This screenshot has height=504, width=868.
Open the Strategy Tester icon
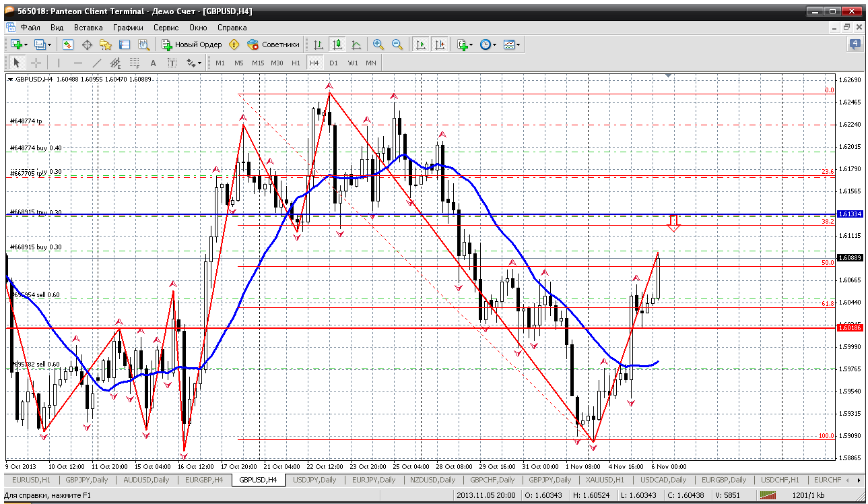(143, 44)
